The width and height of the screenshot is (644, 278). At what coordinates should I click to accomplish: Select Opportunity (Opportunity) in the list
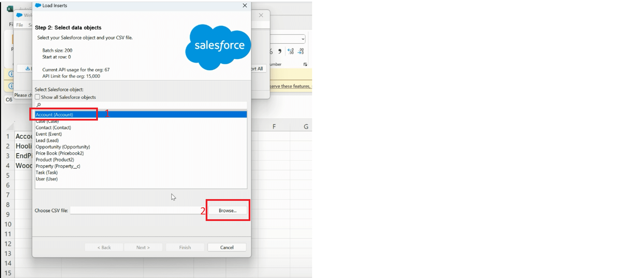point(63,147)
